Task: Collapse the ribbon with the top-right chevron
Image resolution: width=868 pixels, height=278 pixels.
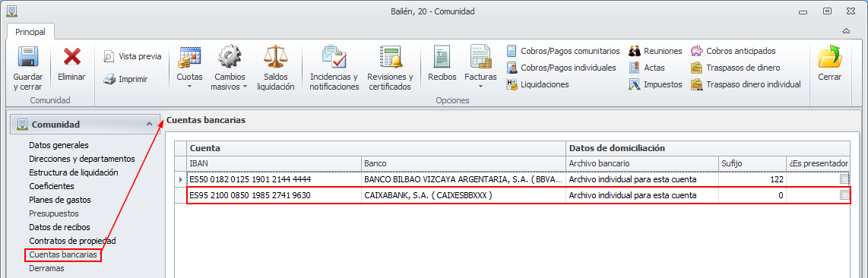Action: (846, 31)
